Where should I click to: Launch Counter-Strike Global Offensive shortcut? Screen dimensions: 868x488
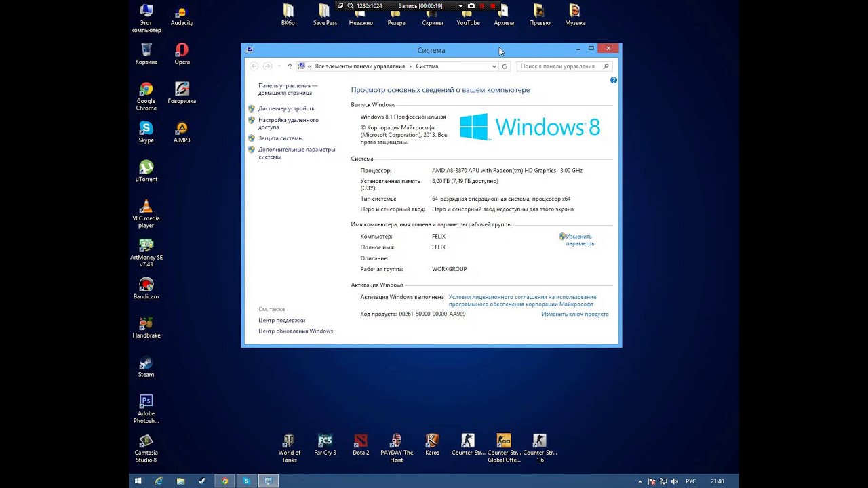point(504,448)
